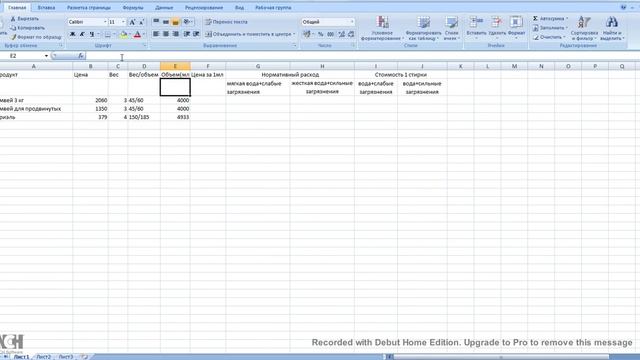The image size is (640, 360).
Task: Align text to the left
Action: coord(156,34)
